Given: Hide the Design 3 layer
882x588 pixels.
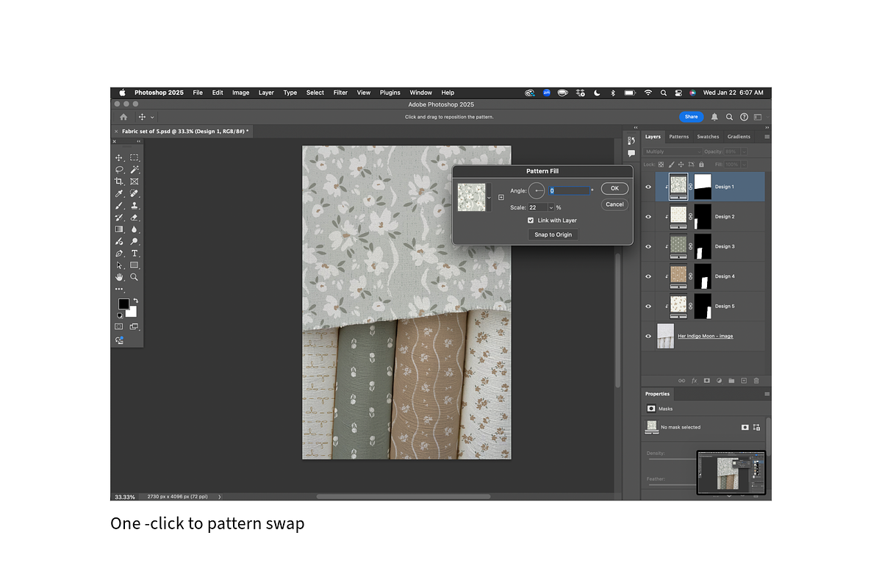Looking at the screenshot, I should 648,247.
